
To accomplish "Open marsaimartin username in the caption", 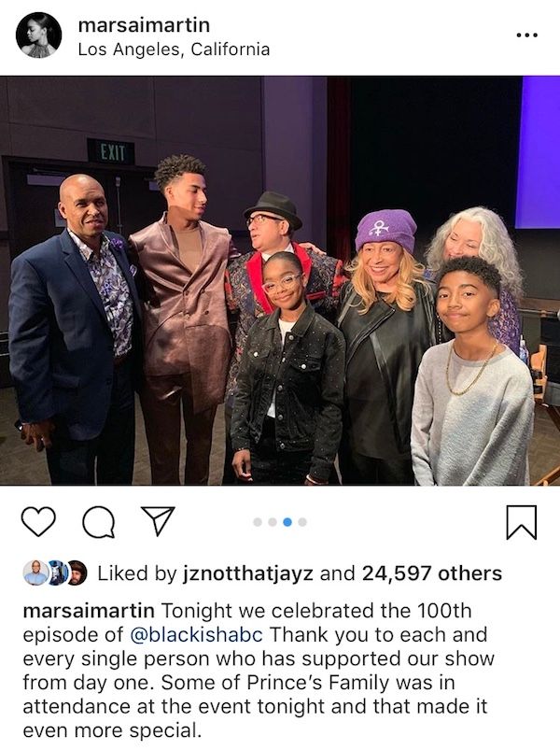I will [89, 611].
